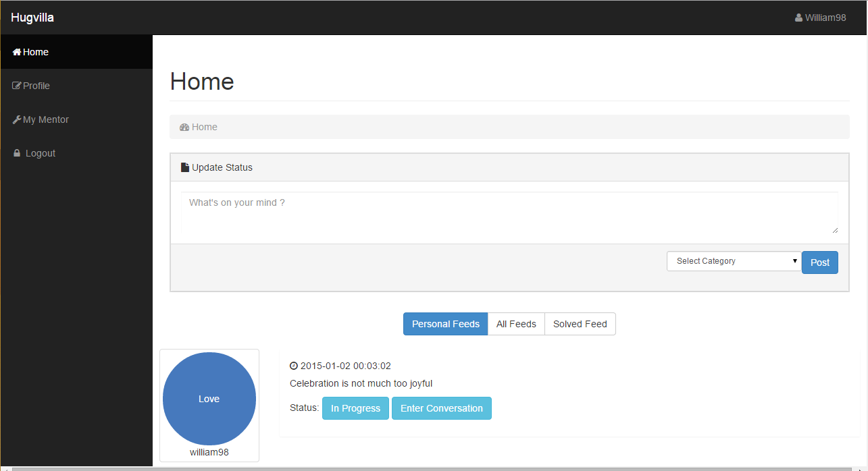
Task: Click the dashboard icon in the breadcrumb
Action: [x=184, y=127]
